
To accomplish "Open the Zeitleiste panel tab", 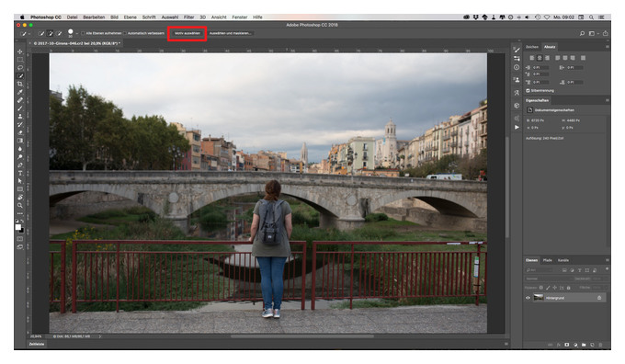I will tap(37, 344).
